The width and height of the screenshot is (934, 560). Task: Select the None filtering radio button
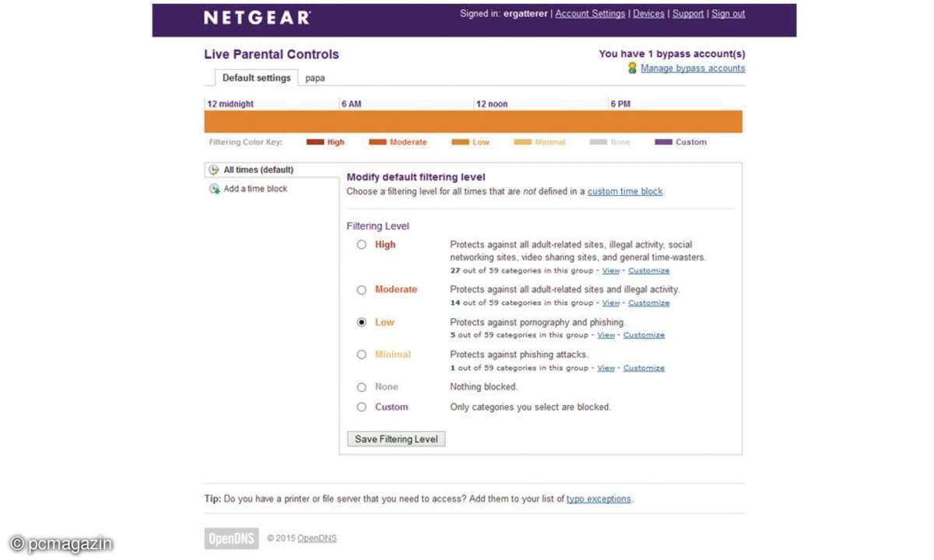coord(361,387)
